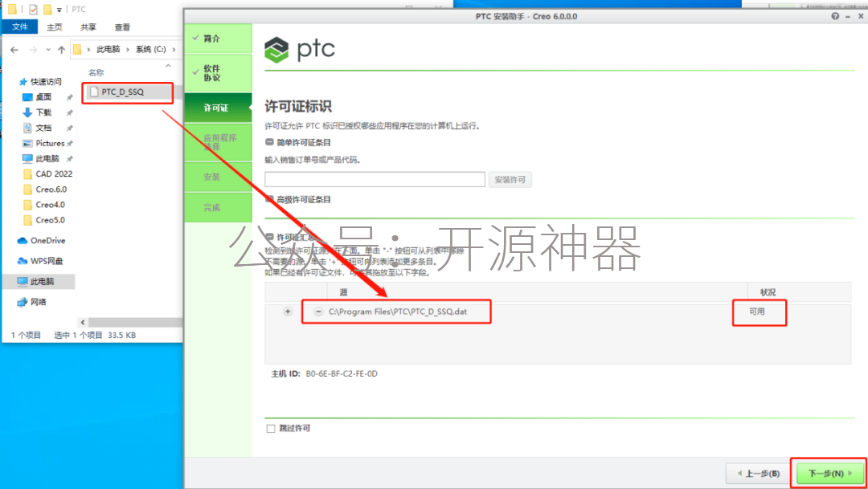Click the 下一步(N) button
This screenshot has width=868, height=489.
pos(831,474)
